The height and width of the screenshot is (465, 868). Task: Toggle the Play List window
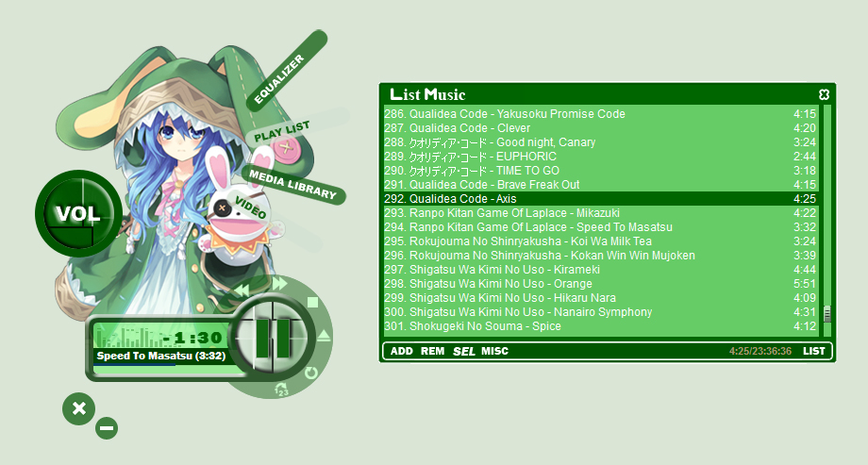point(282,131)
